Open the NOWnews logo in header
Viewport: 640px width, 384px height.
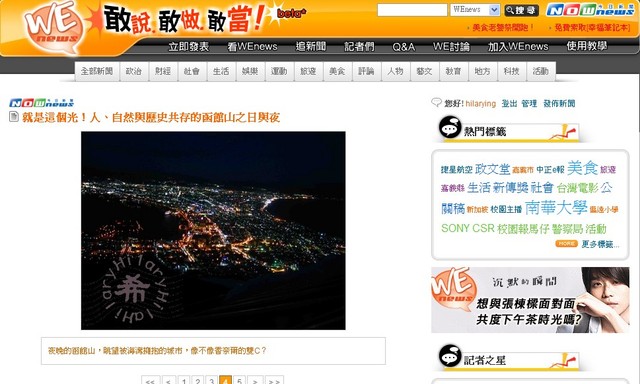click(590, 10)
